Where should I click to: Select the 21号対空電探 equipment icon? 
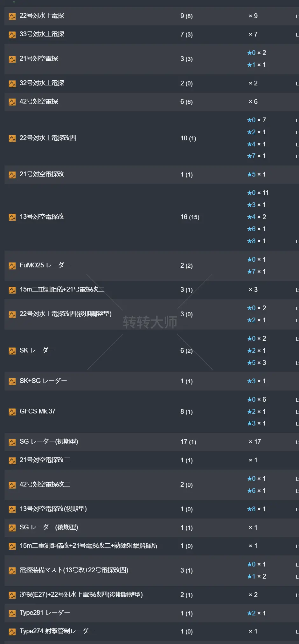point(12,58)
